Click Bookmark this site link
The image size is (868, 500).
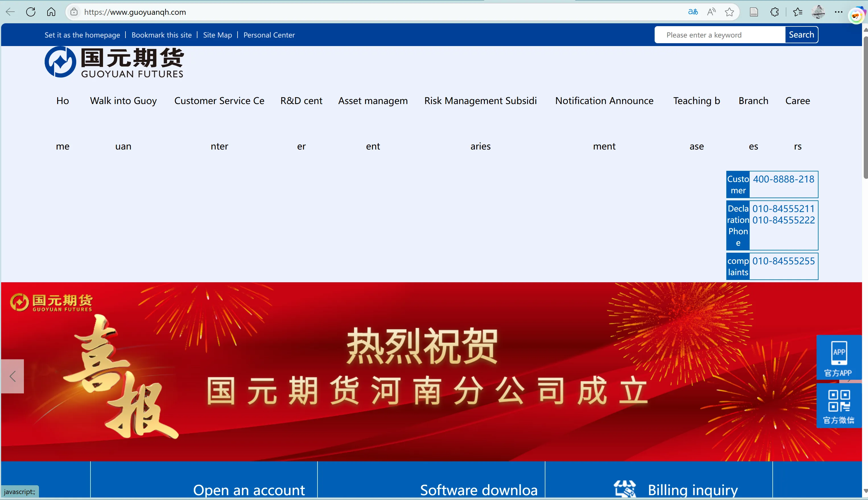pyautogui.click(x=162, y=35)
